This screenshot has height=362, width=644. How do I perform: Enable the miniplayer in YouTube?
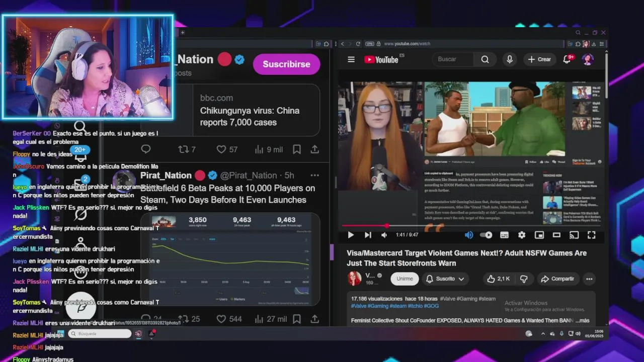pos(539,235)
